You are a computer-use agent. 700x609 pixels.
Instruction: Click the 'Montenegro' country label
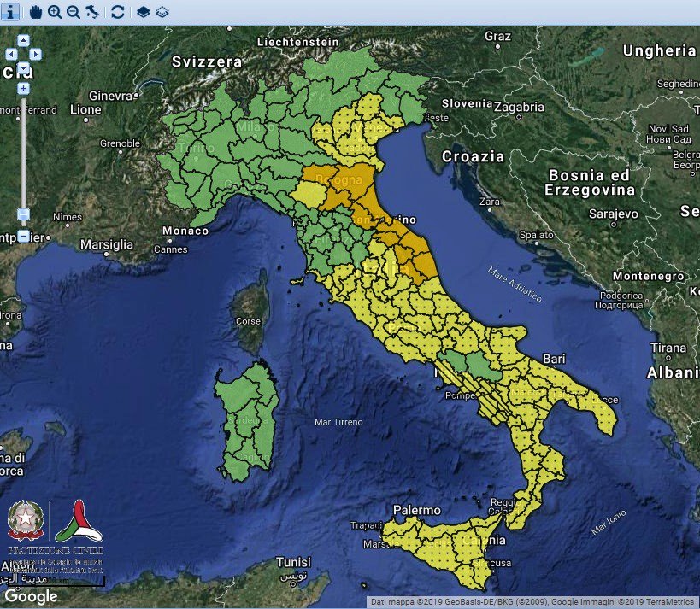pos(648,276)
